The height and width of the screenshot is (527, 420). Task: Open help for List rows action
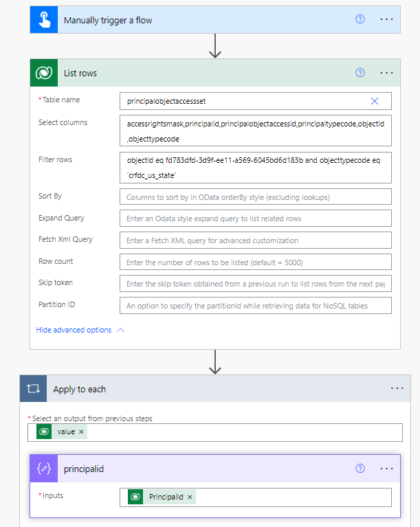pyautogui.click(x=360, y=73)
